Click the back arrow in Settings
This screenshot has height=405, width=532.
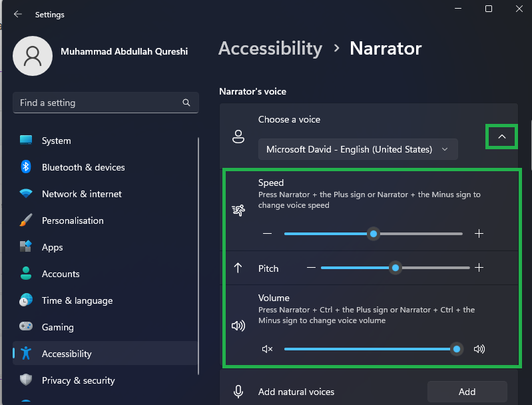point(18,14)
